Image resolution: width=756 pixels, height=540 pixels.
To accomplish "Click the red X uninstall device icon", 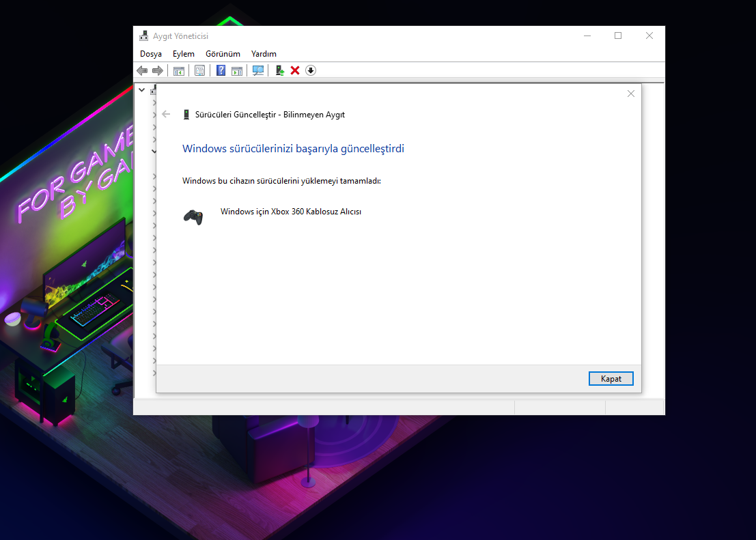I will click(295, 70).
